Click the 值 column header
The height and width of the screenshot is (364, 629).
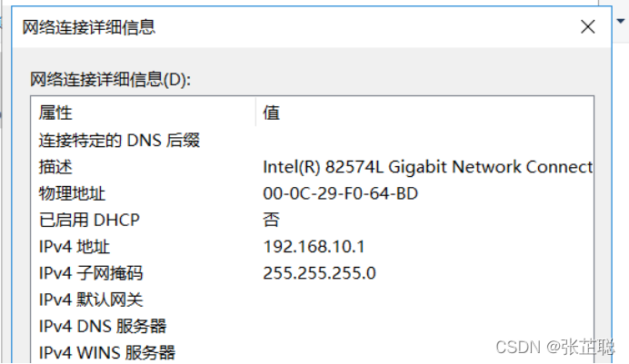coord(271,113)
